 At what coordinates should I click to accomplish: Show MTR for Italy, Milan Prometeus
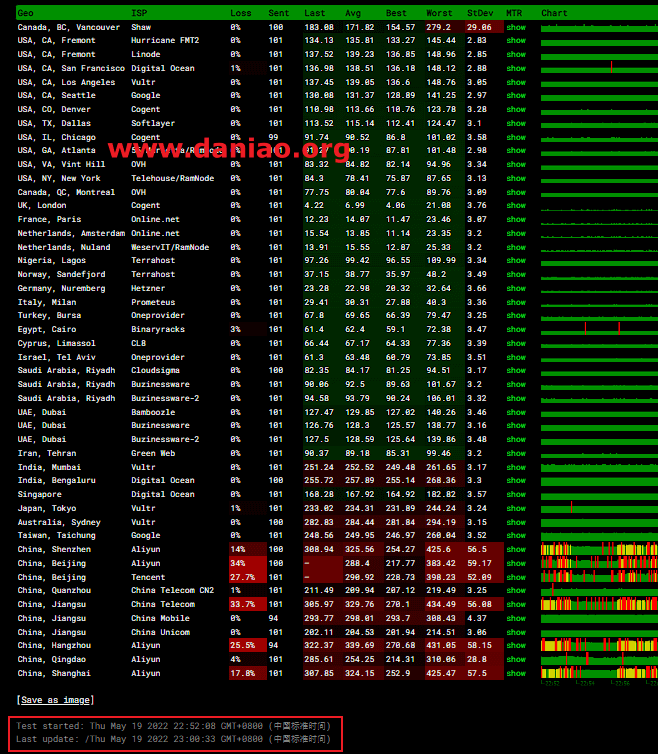pos(516,302)
